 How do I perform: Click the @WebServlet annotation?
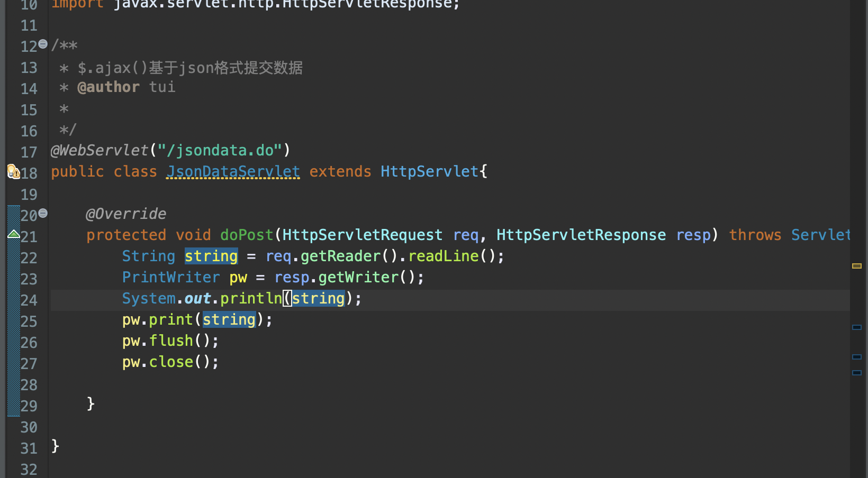[x=100, y=150]
